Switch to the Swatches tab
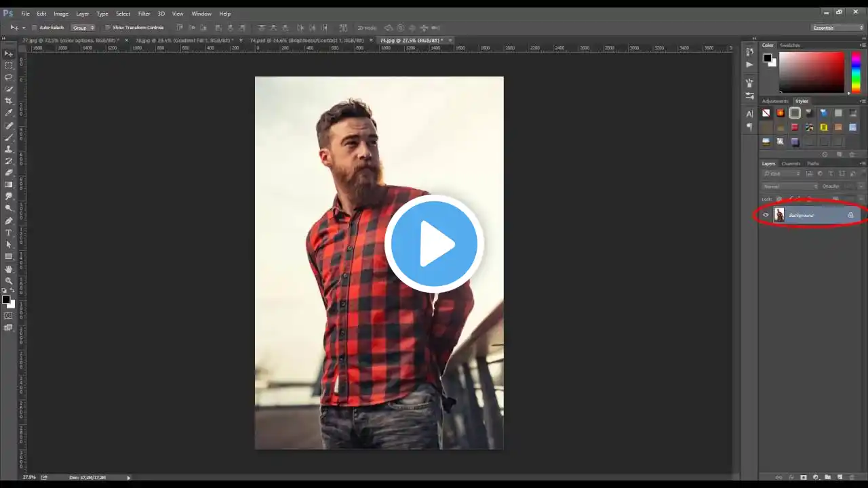 click(789, 45)
